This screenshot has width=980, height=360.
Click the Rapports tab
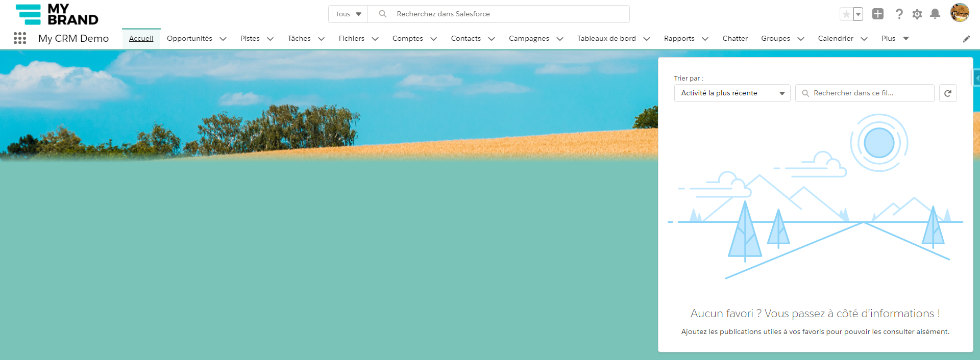679,39
